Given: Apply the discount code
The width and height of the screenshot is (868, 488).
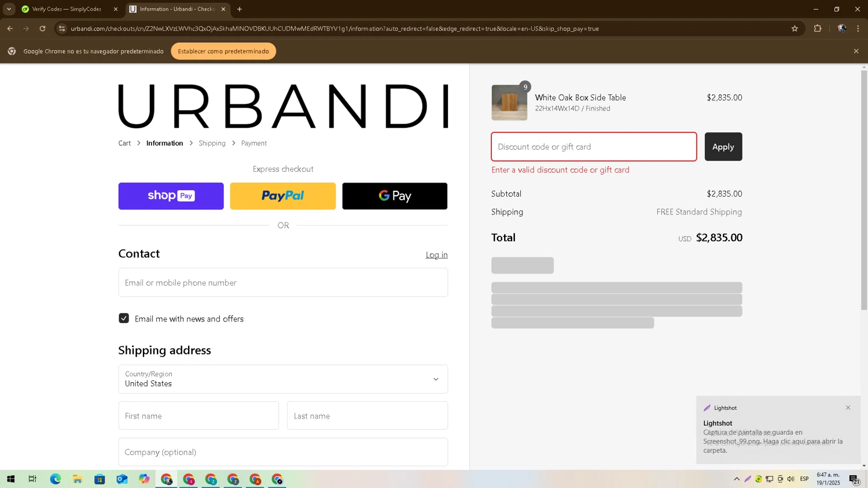Looking at the screenshot, I should pyautogui.click(x=723, y=147).
